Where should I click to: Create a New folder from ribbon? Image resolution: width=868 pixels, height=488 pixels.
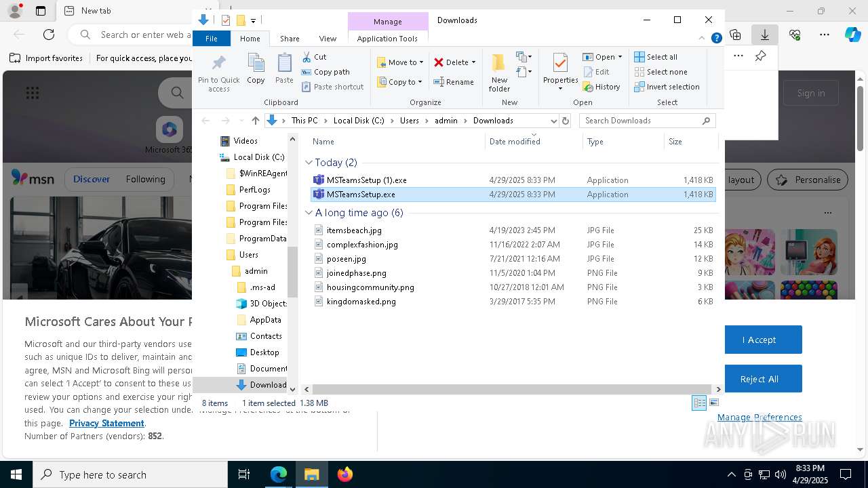[499, 73]
